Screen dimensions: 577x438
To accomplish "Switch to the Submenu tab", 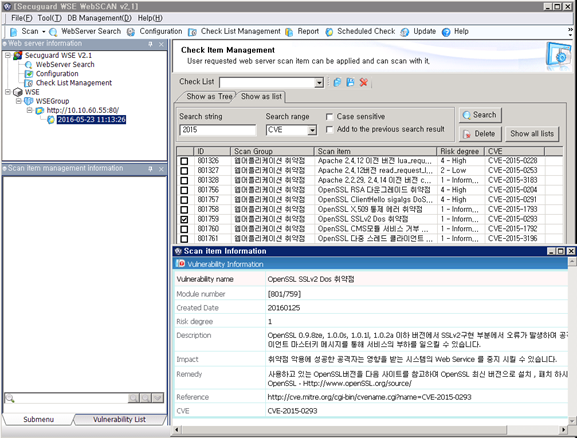I will click(x=38, y=420).
